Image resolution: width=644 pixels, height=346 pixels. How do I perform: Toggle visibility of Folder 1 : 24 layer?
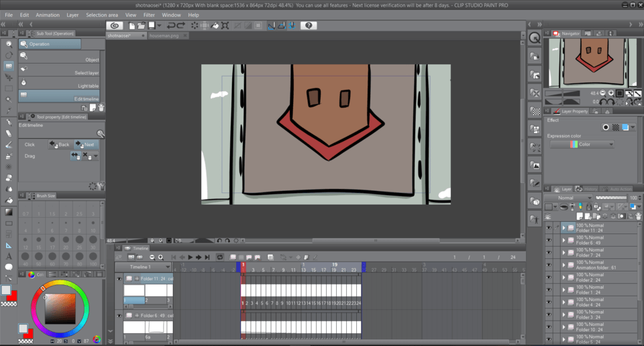pos(549,290)
